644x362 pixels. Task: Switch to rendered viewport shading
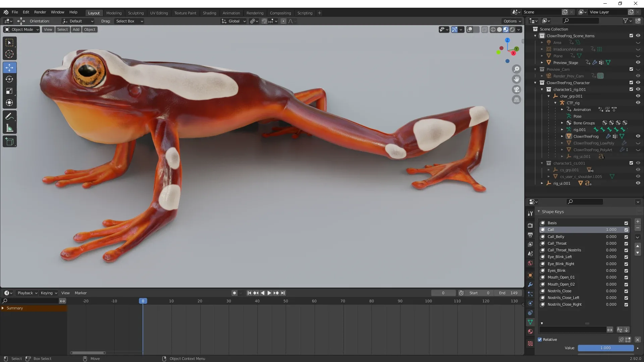tap(512, 29)
